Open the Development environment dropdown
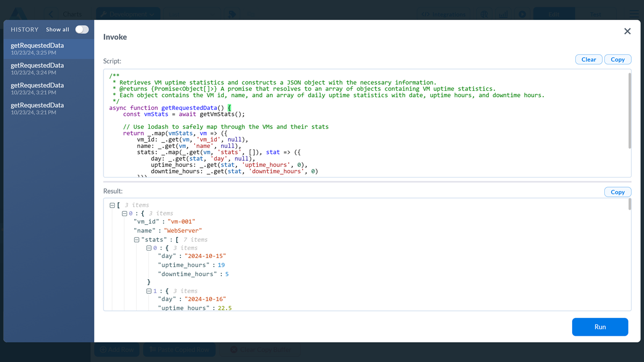Image resolution: width=644 pixels, height=362 pixels. pyautogui.click(x=128, y=12)
